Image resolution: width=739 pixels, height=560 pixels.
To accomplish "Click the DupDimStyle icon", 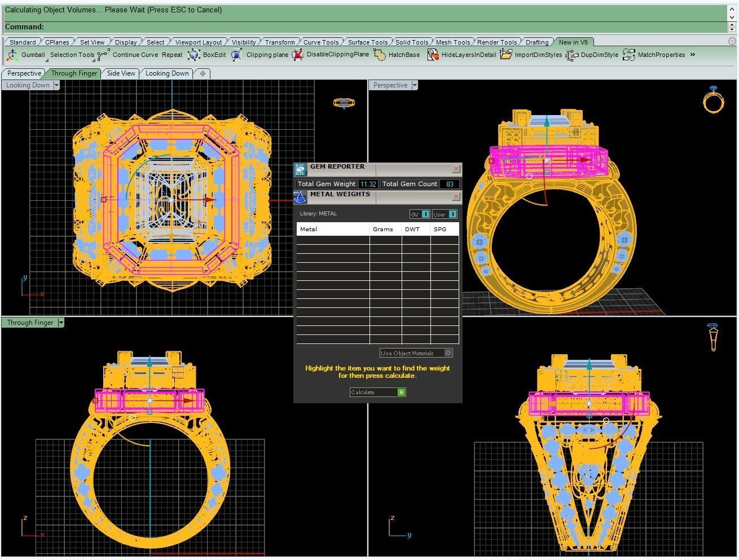I will coord(572,55).
